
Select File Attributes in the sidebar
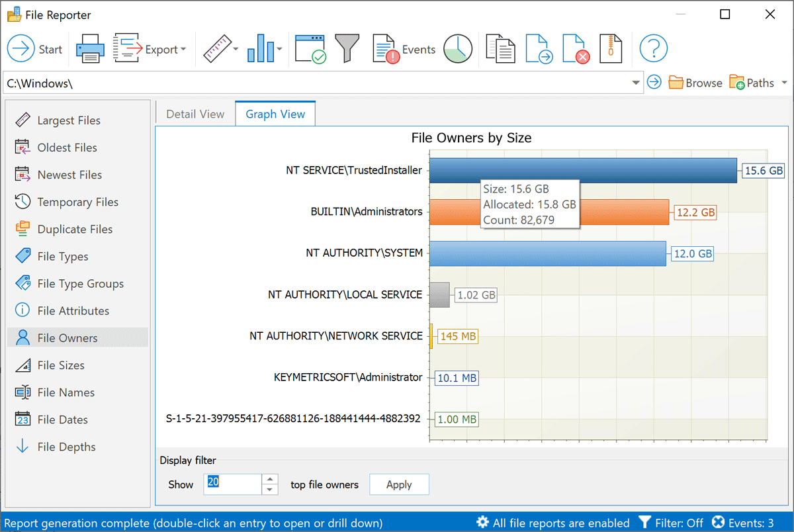[77, 310]
